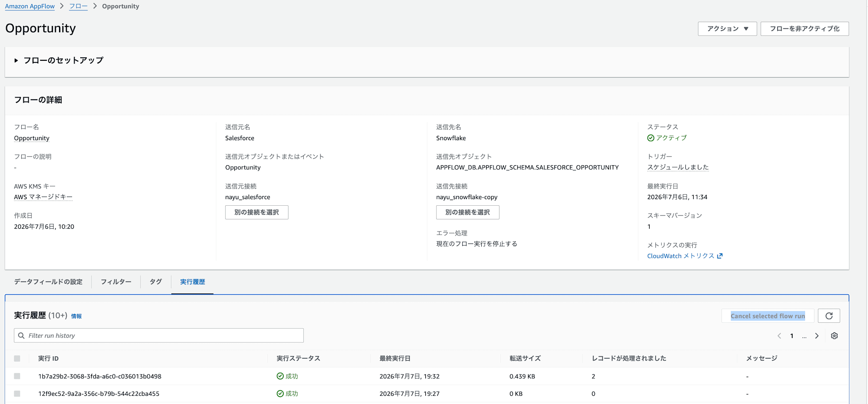
Task: Click the nayu_salesforce connection name
Action: pyautogui.click(x=247, y=197)
